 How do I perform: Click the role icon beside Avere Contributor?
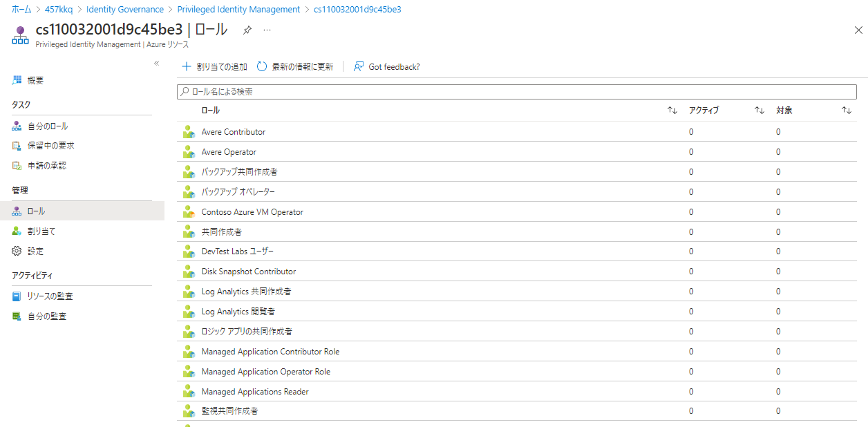click(189, 132)
